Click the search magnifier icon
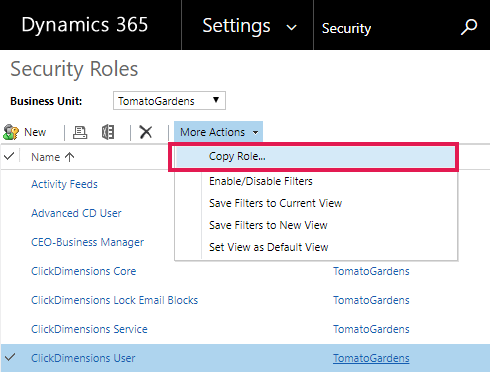The height and width of the screenshot is (372, 490). click(469, 27)
